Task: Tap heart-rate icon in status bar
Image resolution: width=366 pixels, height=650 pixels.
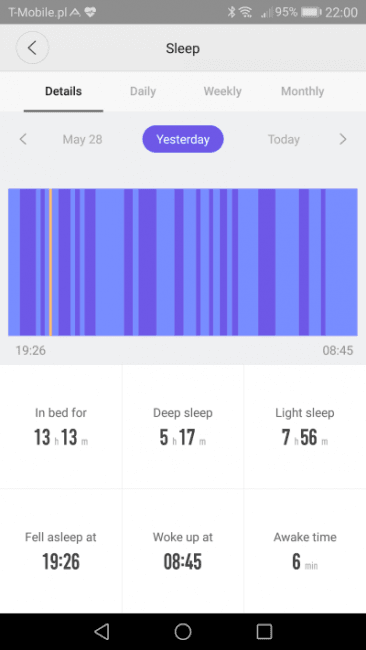Action: (90, 12)
